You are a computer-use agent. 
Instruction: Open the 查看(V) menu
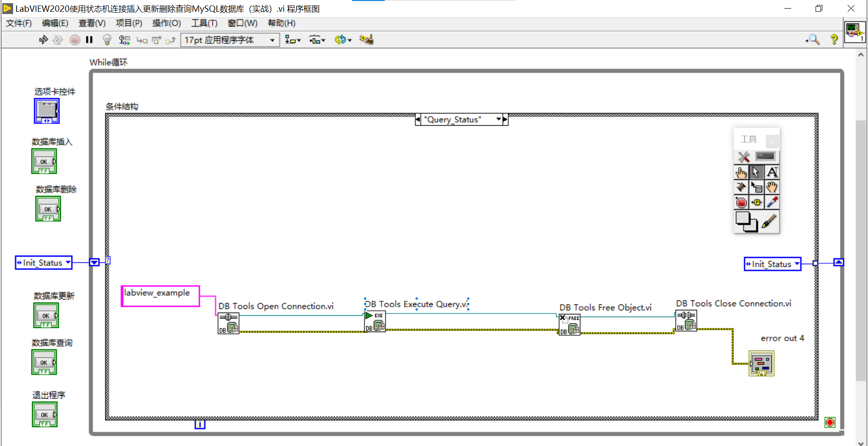(x=92, y=23)
